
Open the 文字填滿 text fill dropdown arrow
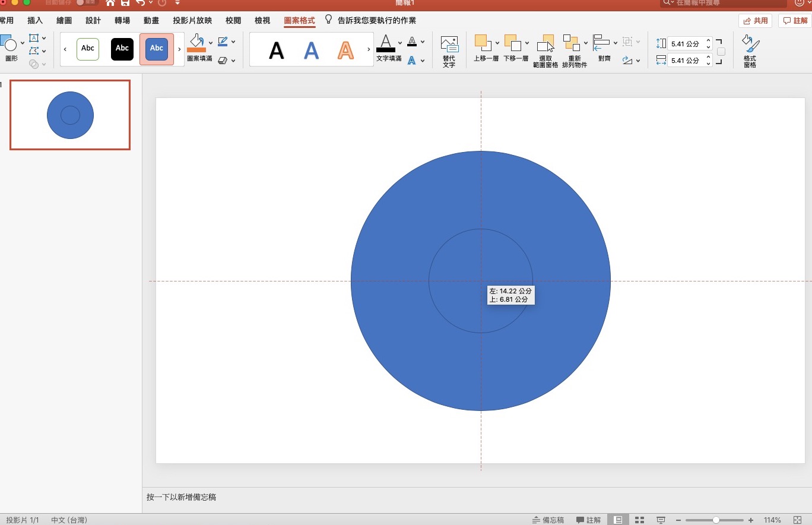(x=400, y=43)
